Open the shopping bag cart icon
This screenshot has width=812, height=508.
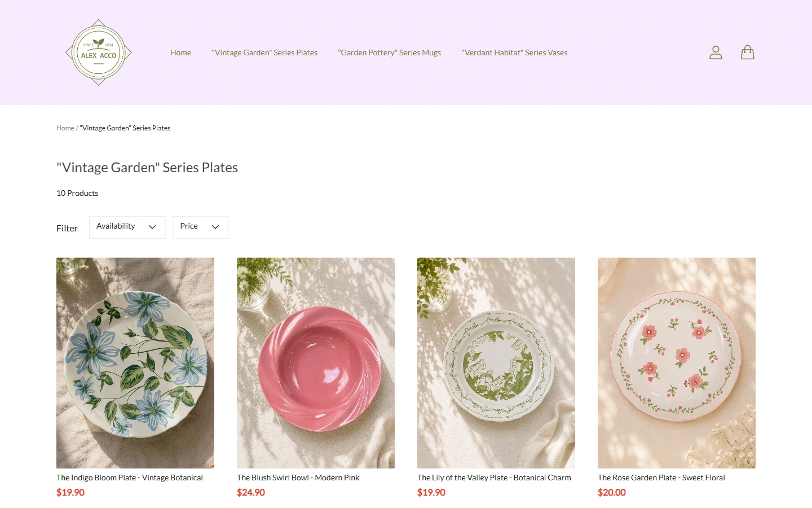click(748, 52)
